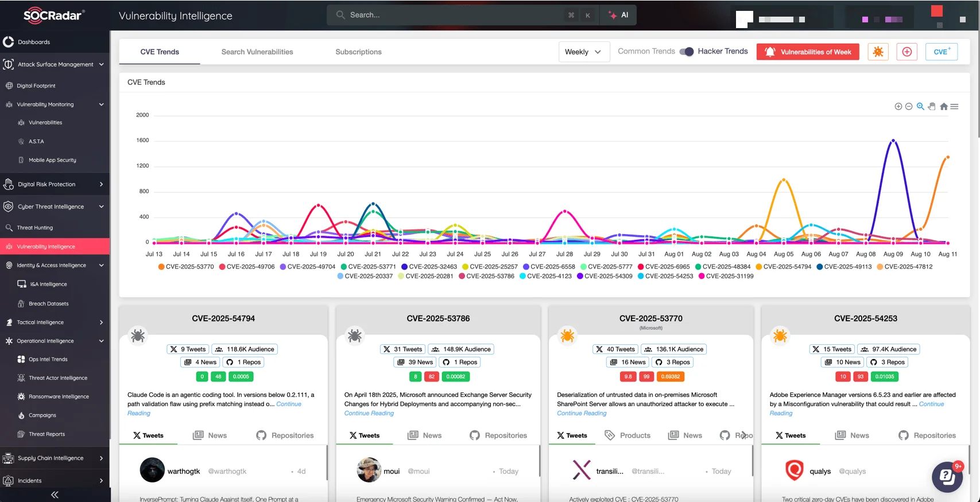This screenshot has width=980, height=502.
Task: Toggle CVE-2025-53771 legend series
Action: coord(369,267)
